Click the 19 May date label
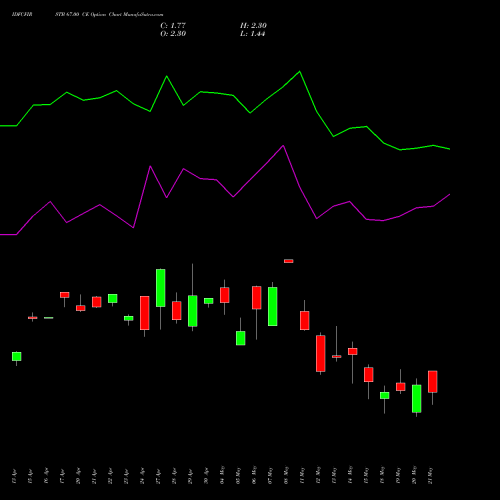Image resolution: width=500 pixels, height=500 pixels. click(398, 475)
